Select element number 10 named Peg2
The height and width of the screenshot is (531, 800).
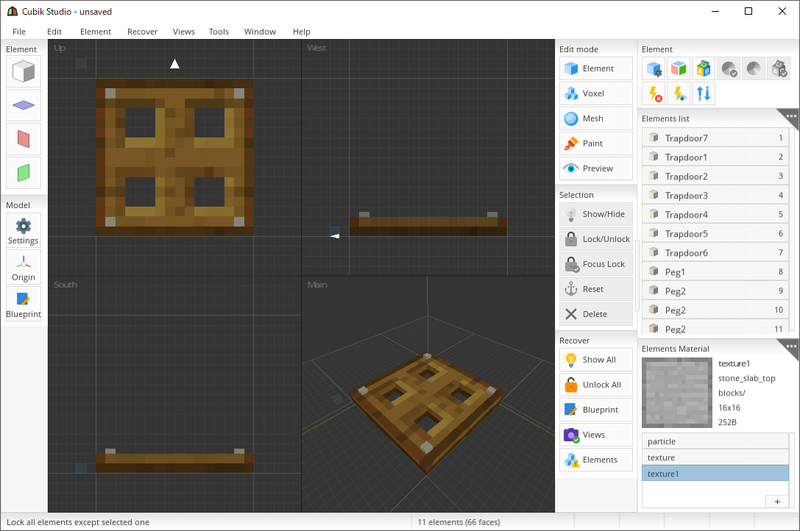[715, 310]
